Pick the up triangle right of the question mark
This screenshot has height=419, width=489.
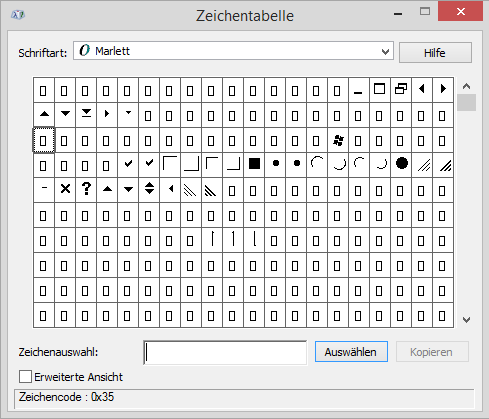106,191
